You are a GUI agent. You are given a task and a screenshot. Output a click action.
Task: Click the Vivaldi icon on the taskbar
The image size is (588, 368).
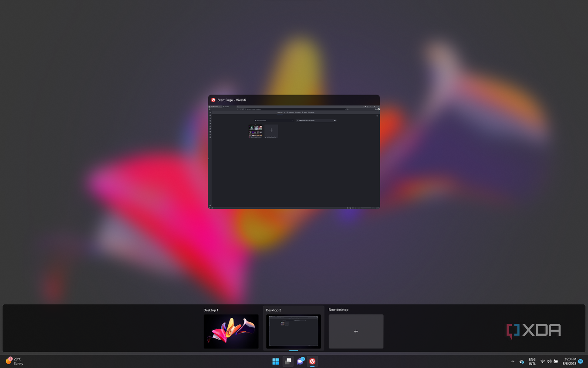click(312, 361)
